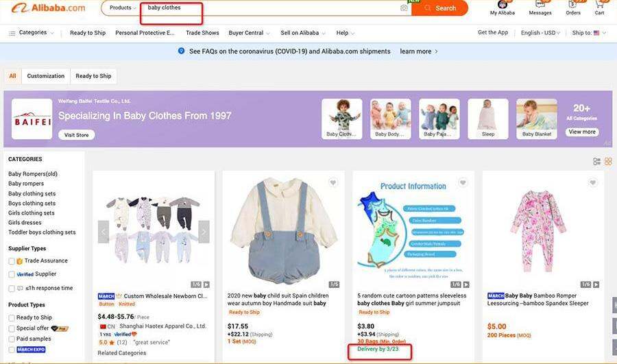Expand the Products search dropdown
This screenshot has width=617, height=364.
123,8
